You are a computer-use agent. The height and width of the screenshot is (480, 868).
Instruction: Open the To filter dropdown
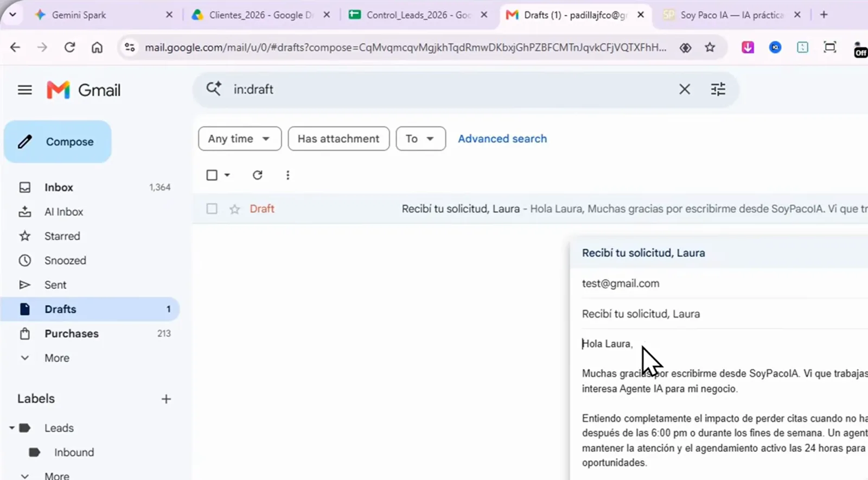[421, 138]
